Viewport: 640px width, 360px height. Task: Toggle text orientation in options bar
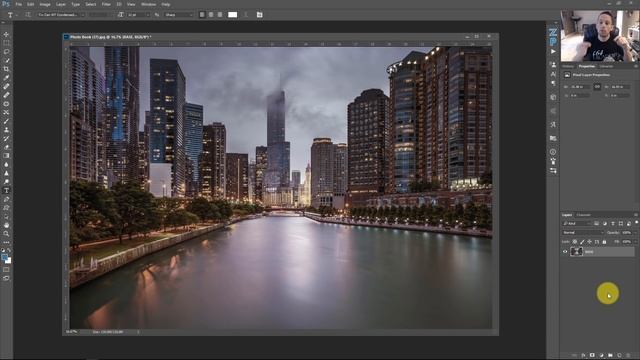[x=28, y=15]
